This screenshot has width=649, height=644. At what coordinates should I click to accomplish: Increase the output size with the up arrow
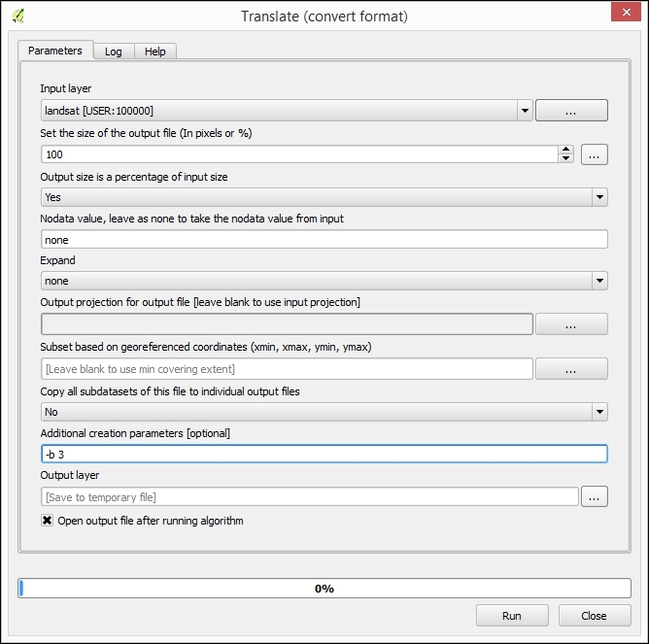[x=565, y=150]
